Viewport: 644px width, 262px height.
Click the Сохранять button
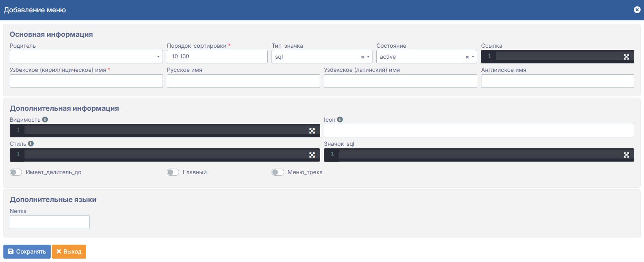click(x=27, y=251)
